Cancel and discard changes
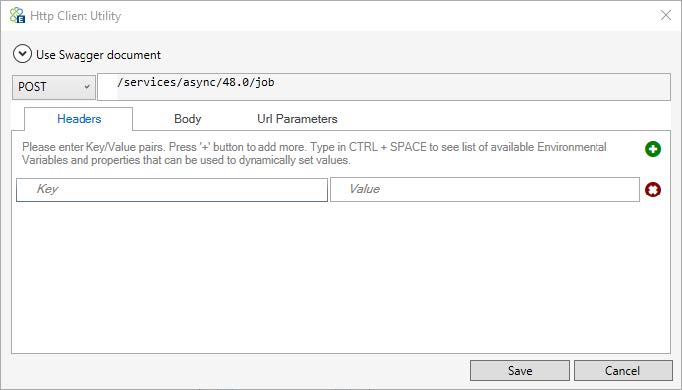The width and height of the screenshot is (682, 390). (x=623, y=370)
